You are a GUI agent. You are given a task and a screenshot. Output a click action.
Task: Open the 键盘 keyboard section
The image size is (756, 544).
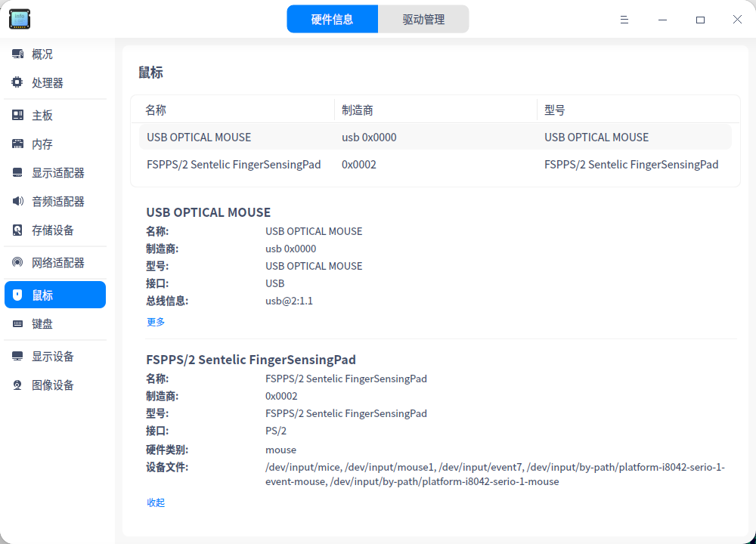tap(42, 323)
